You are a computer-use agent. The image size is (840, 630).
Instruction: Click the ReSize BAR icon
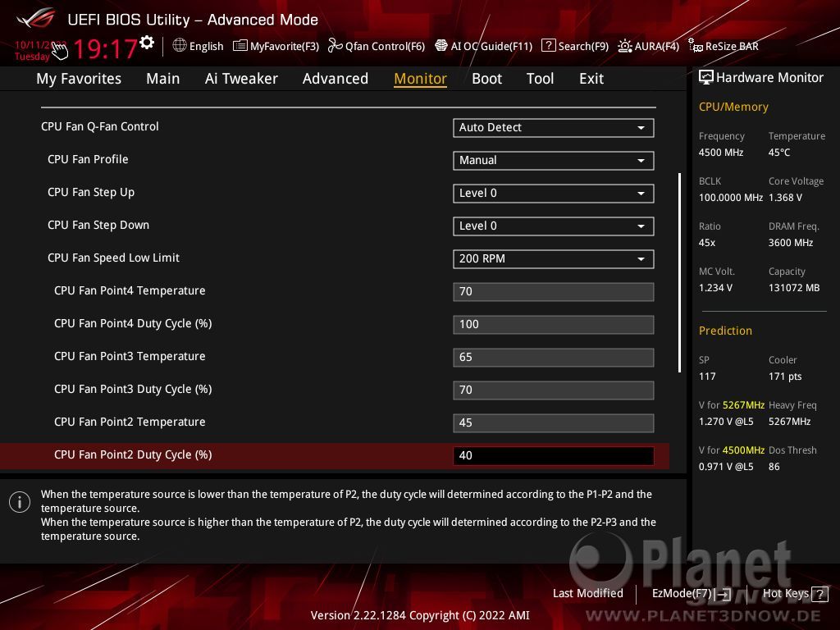pyautogui.click(x=696, y=46)
